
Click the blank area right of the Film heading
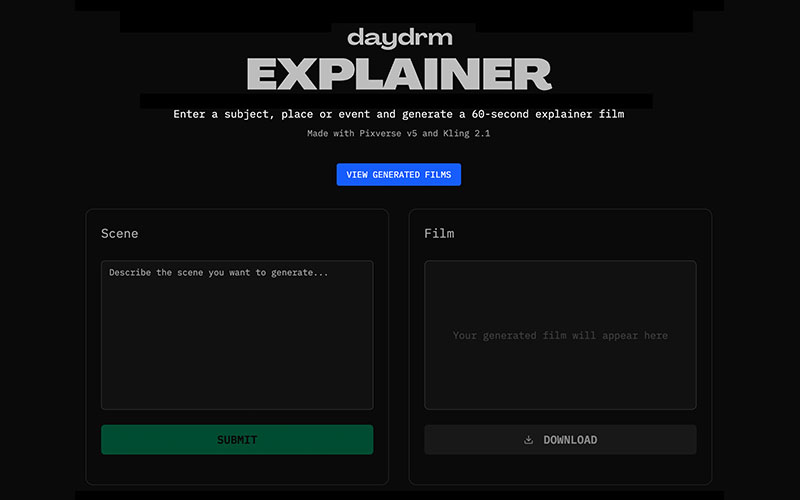(600, 234)
